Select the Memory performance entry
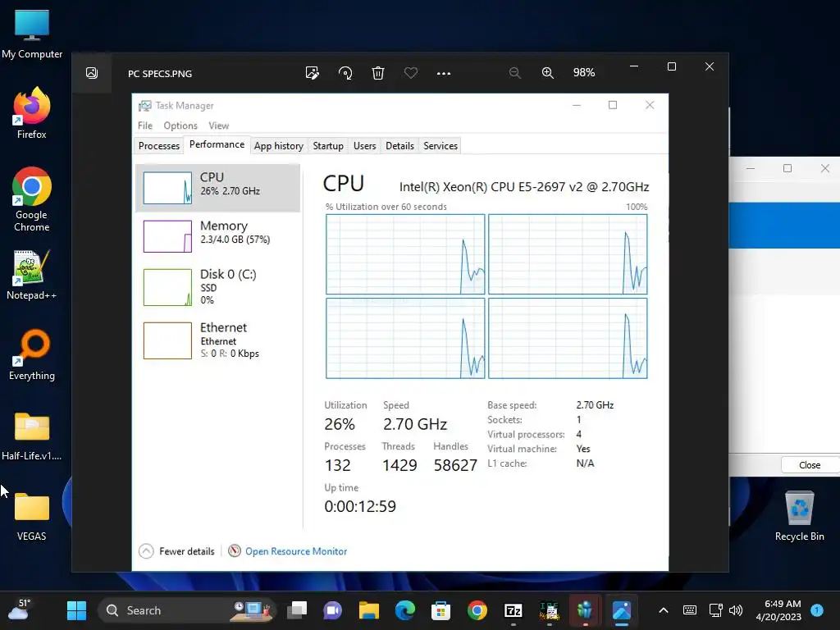The image size is (840, 630). [x=217, y=236]
